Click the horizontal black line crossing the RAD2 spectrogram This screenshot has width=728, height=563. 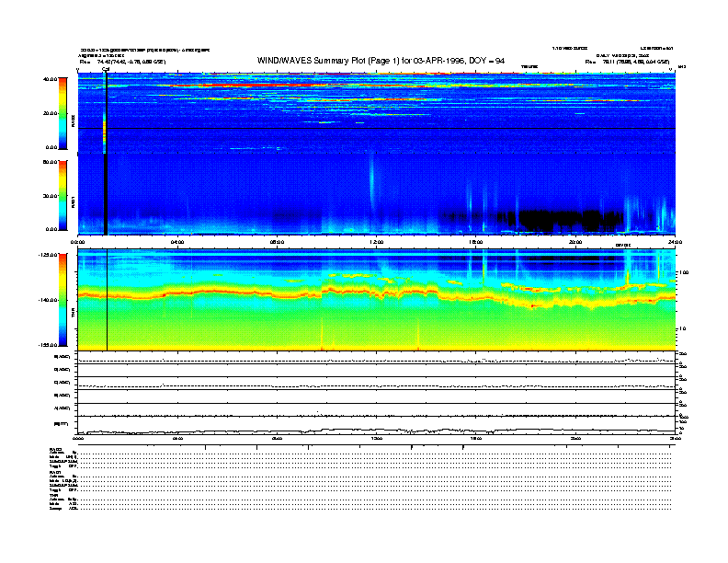(x=376, y=128)
